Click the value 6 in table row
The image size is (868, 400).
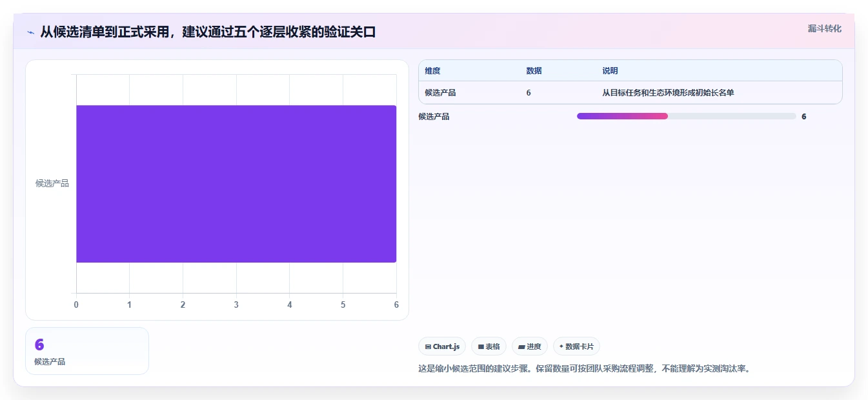pyautogui.click(x=529, y=93)
